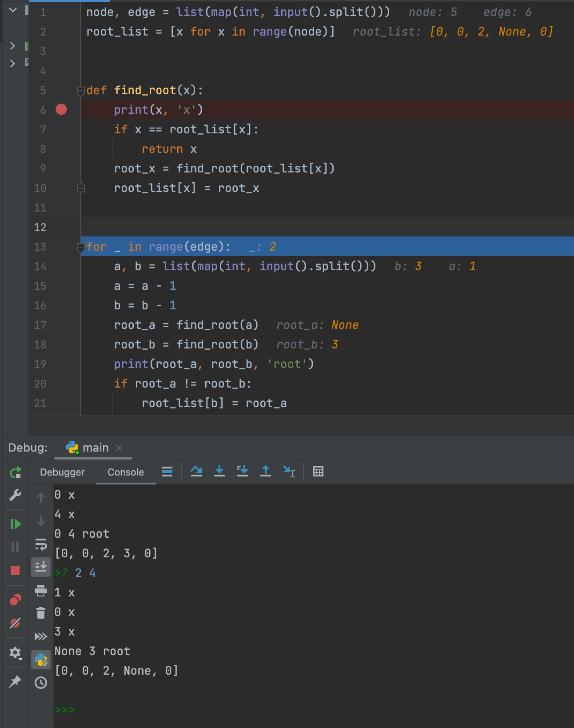This screenshot has height=728, width=574.
Task: Click console output '[0, 0, 2, None, 0]'
Action: point(116,671)
